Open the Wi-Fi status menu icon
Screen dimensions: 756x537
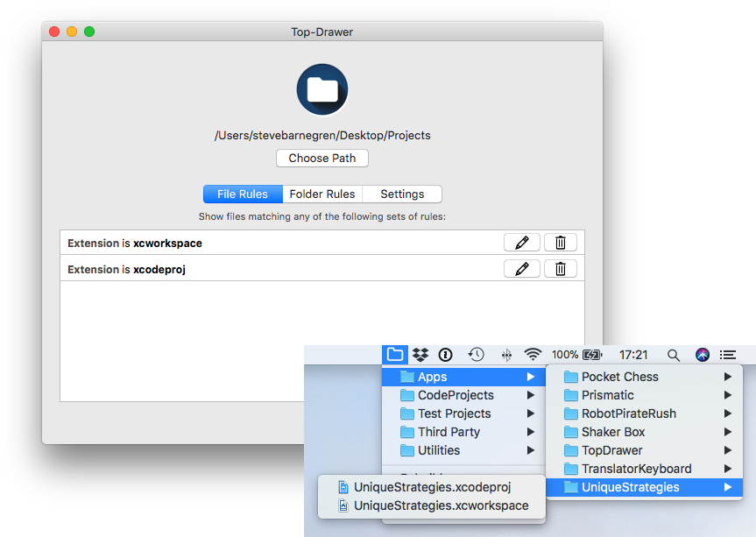point(533,354)
